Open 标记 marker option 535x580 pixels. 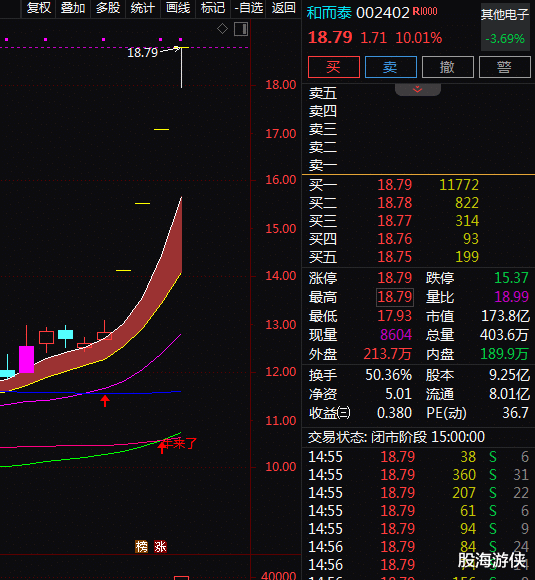pos(213,8)
